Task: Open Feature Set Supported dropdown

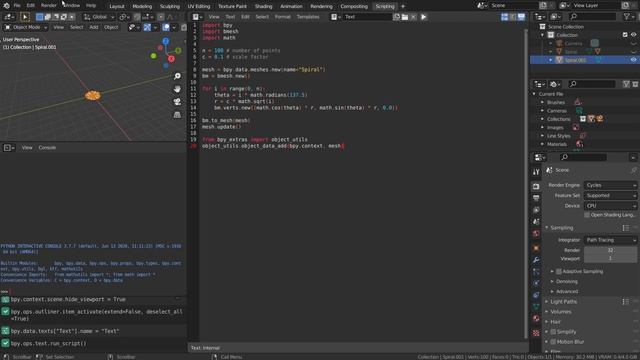Action: click(610, 196)
